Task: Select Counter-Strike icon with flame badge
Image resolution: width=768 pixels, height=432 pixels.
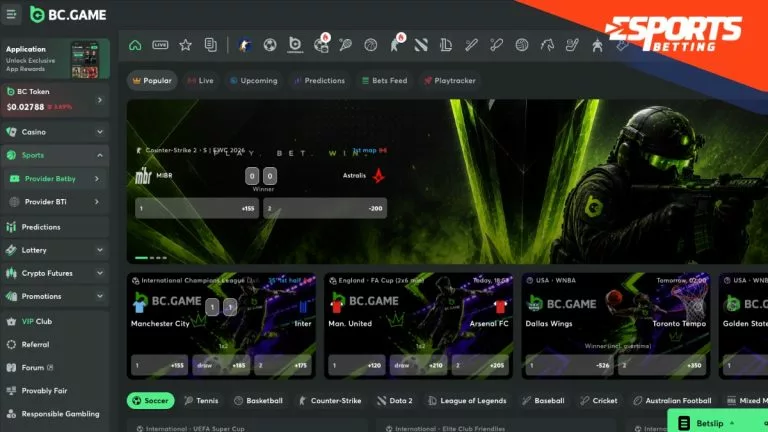Action: click(x=396, y=44)
